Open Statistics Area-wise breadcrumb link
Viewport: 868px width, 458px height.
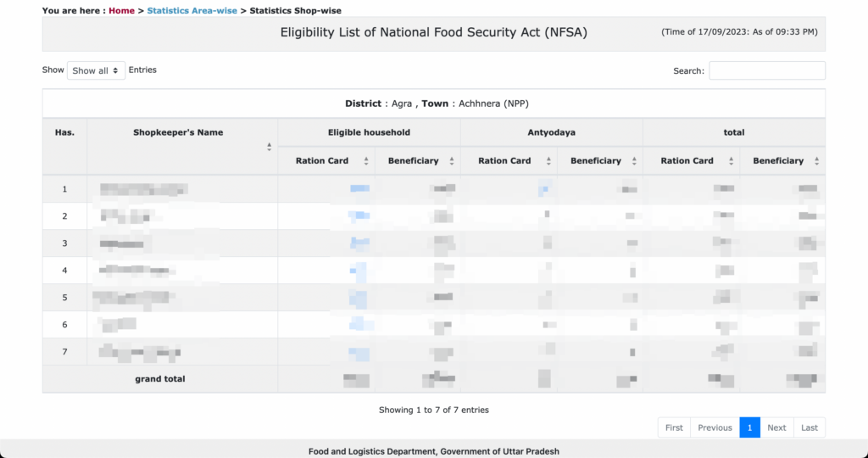192,11
